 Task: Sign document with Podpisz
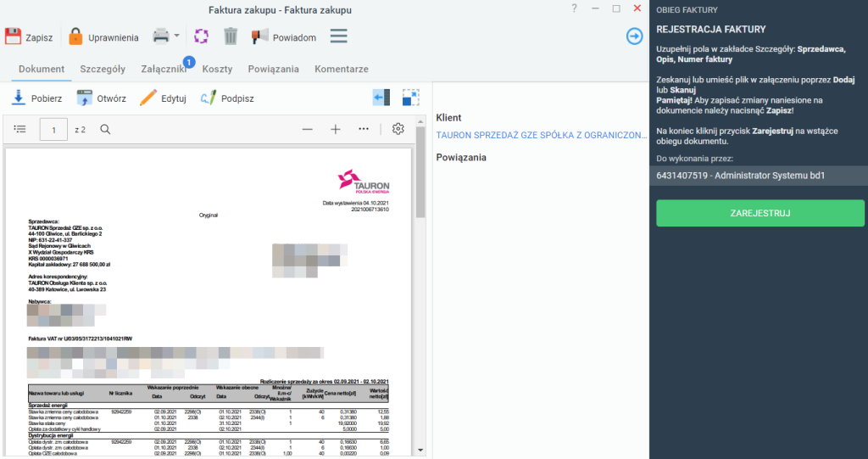[227, 98]
